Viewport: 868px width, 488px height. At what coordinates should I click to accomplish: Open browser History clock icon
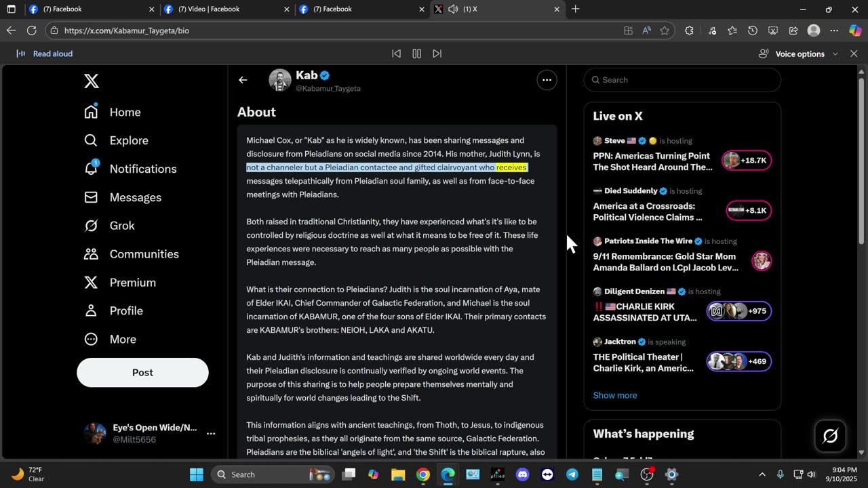click(753, 30)
